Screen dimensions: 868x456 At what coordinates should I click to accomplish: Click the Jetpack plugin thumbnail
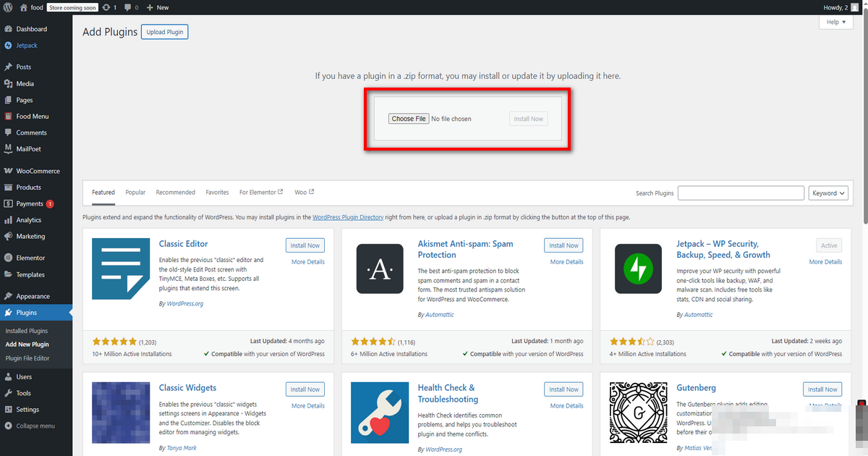pos(638,269)
